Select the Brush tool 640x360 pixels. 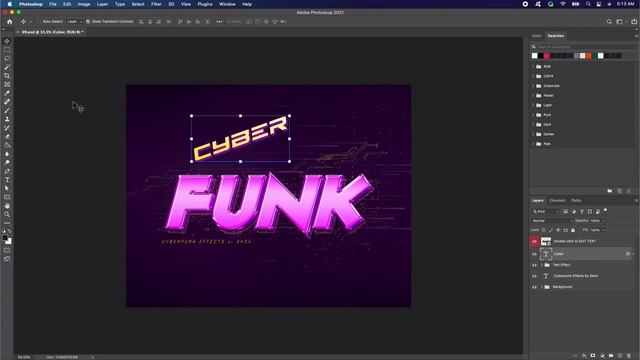point(7,111)
